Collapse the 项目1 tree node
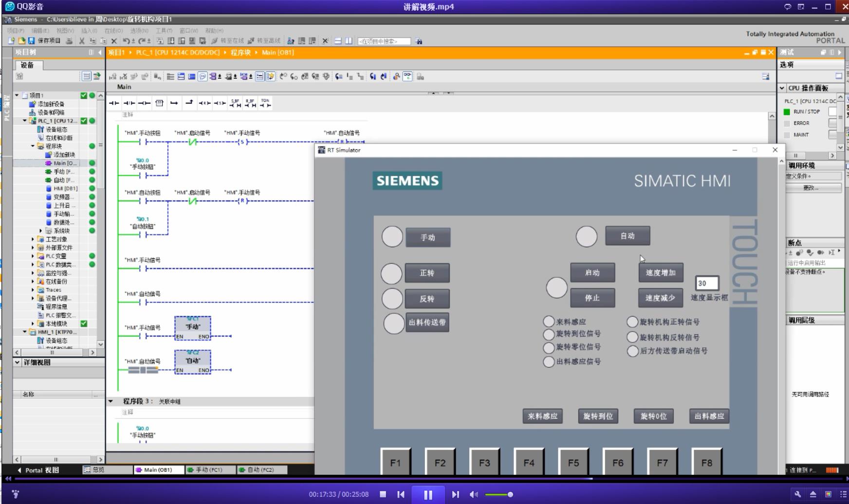The height and width of the screenshot is (504, 849). (x=17, y=95)
